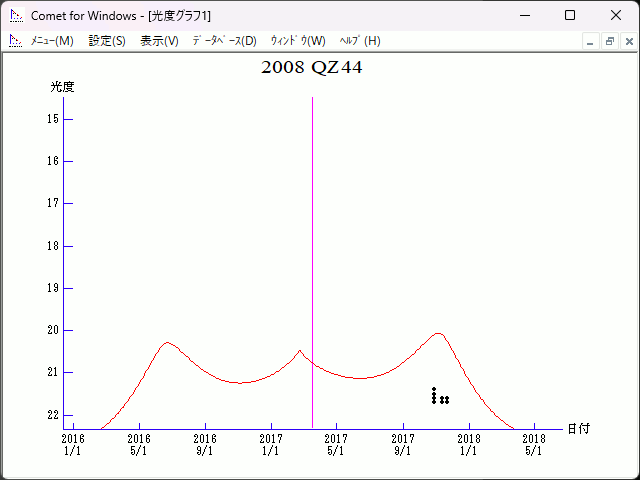Click the 日付 horizontal axis label
Image resolution: width=640 pixels, height=480 pixels.
(578, 429)
